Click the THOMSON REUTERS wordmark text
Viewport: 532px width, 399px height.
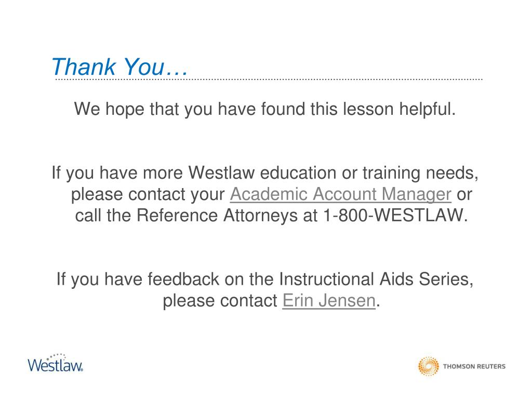474,366
